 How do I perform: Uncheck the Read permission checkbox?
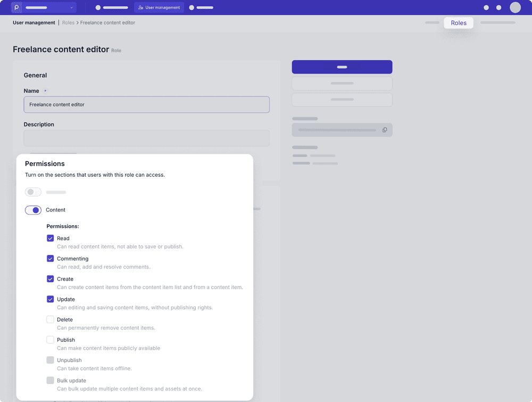click(x=51, y=239)
